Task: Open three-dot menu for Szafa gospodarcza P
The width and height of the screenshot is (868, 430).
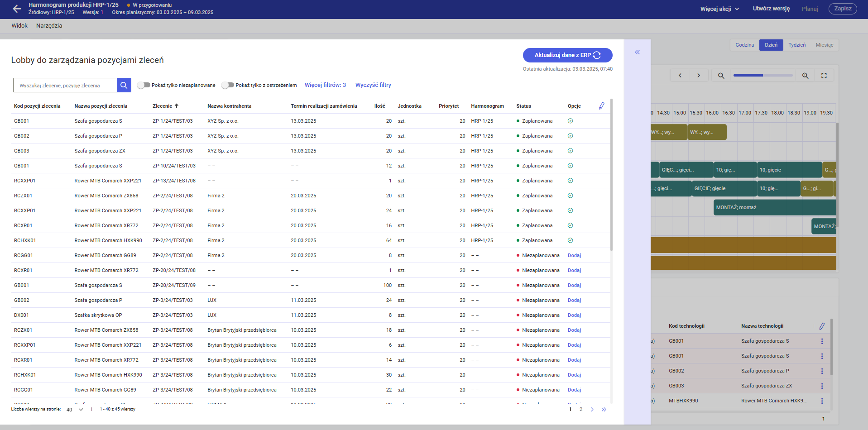Action: pos(822,371)
